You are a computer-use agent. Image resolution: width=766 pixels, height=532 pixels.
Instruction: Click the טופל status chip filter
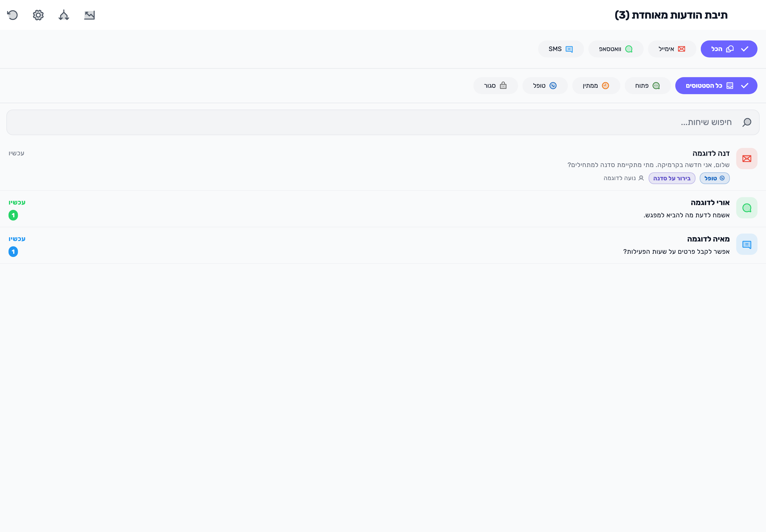click(x=545, y=86)
